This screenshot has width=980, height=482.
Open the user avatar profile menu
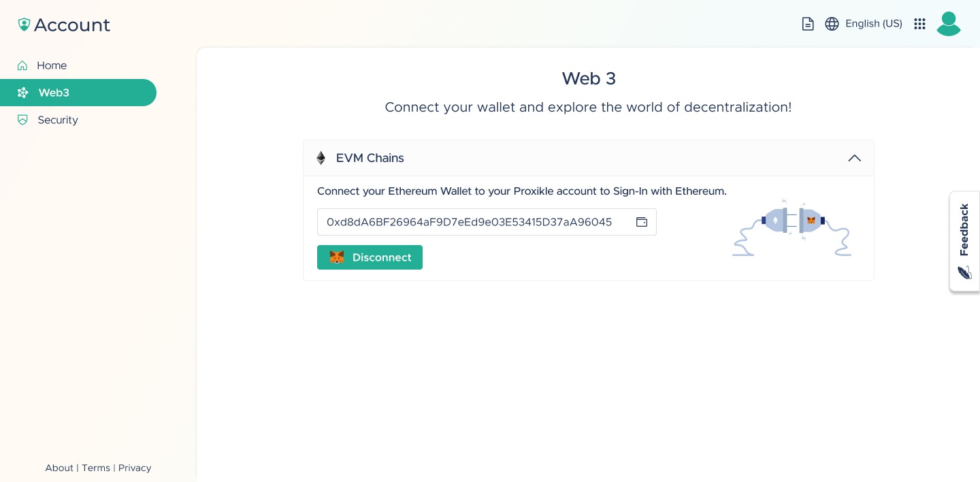(x=949, y=24)
